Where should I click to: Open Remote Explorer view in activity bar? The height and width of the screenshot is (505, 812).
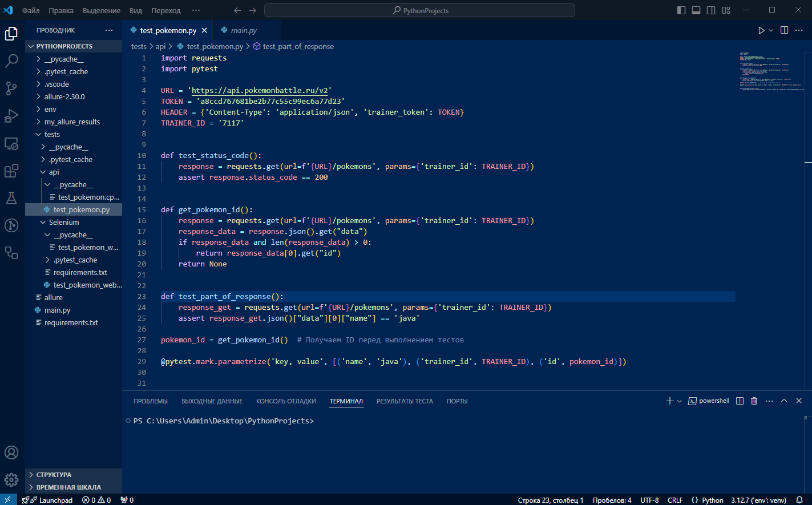11,143
